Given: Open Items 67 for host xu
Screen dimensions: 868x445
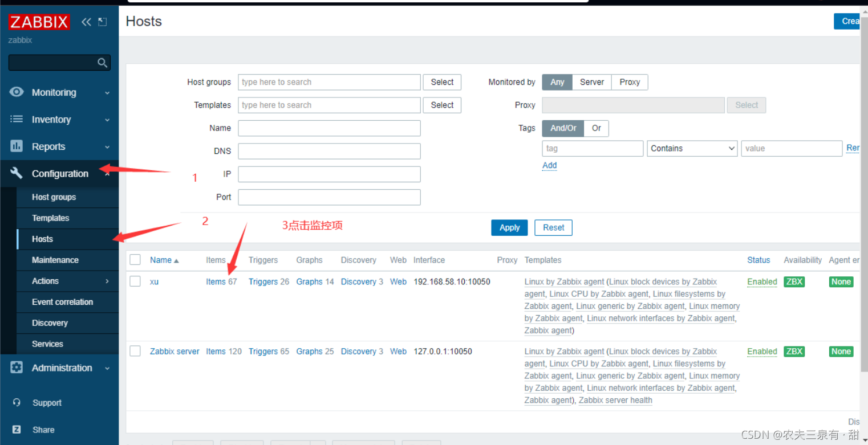Looking at the screenshot, I should pos(221,281).
